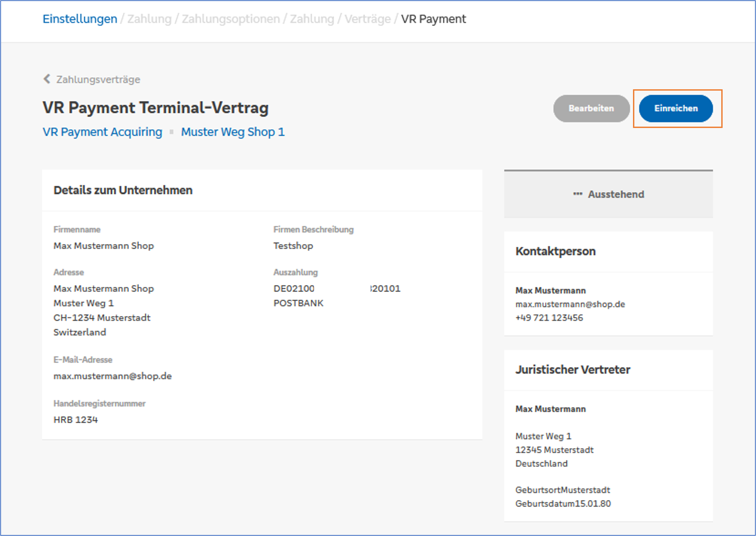Click company email max.mustermann@shop.de in details card

113,376
